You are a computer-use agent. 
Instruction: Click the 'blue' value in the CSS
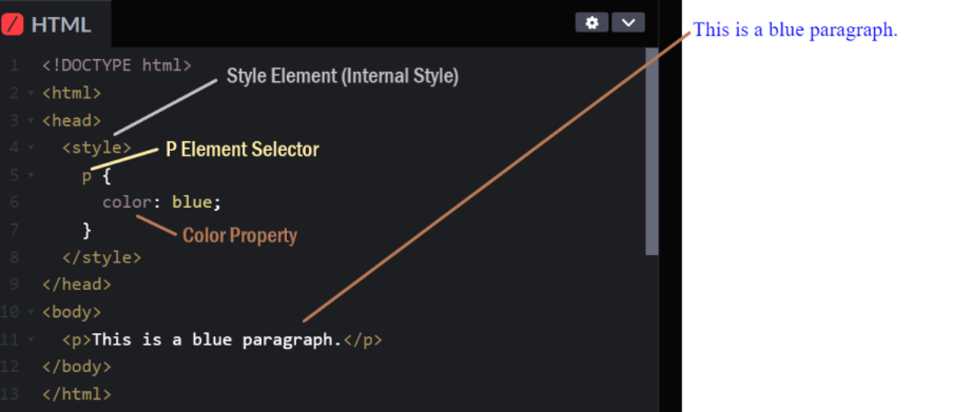pos(191,203)
